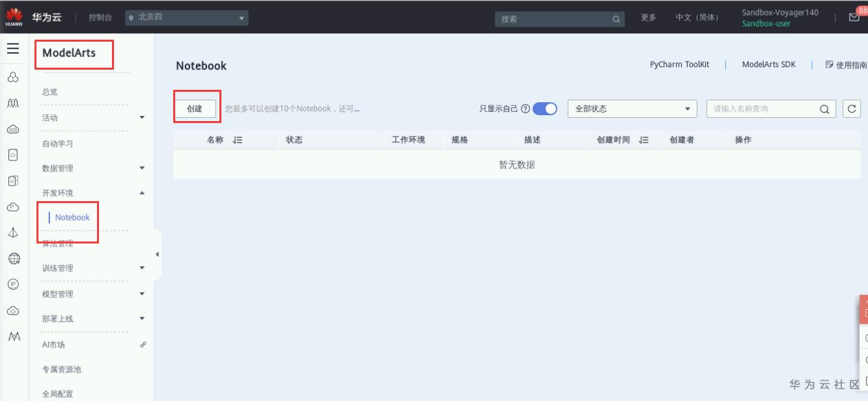This screenshot has width=868, height=401.
Task: Open the mail notification icon
Action: [854, 18]
